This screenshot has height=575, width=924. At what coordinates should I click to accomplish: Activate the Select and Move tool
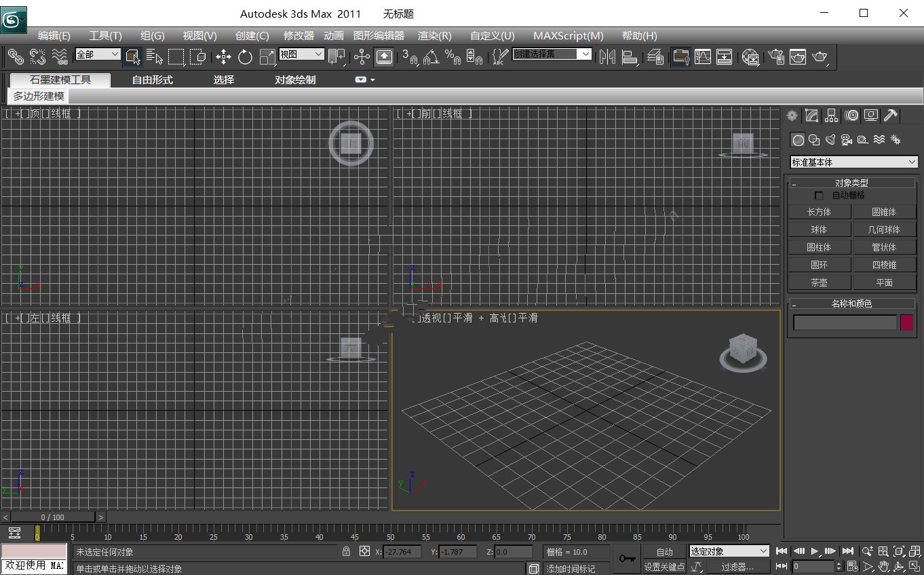pos(223,57)
